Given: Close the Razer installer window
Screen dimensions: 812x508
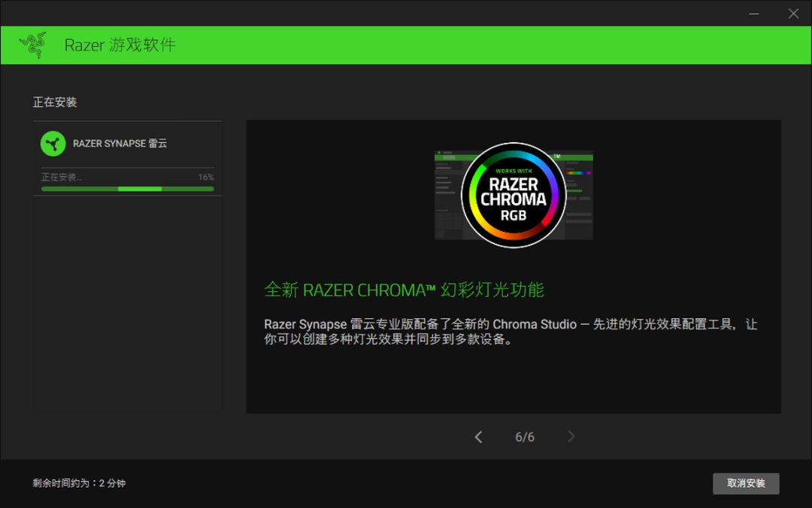Looking at the screenshot, I should 793,14.
